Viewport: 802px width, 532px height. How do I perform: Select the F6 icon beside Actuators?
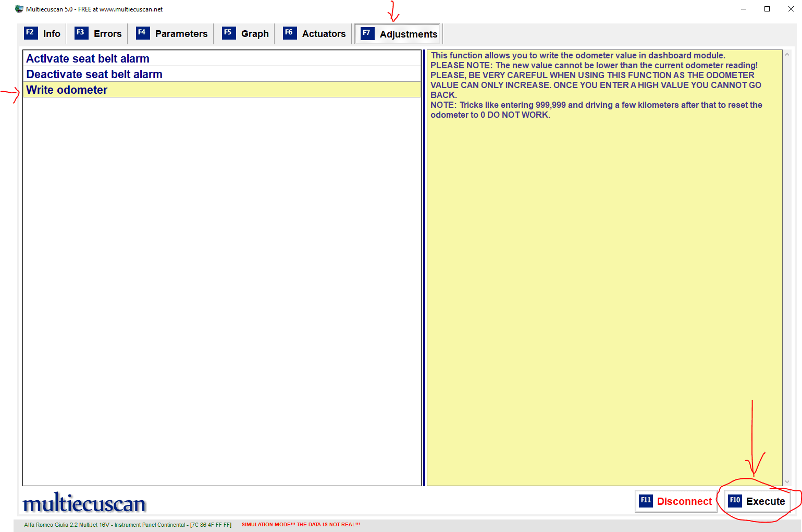coord(289,33)
